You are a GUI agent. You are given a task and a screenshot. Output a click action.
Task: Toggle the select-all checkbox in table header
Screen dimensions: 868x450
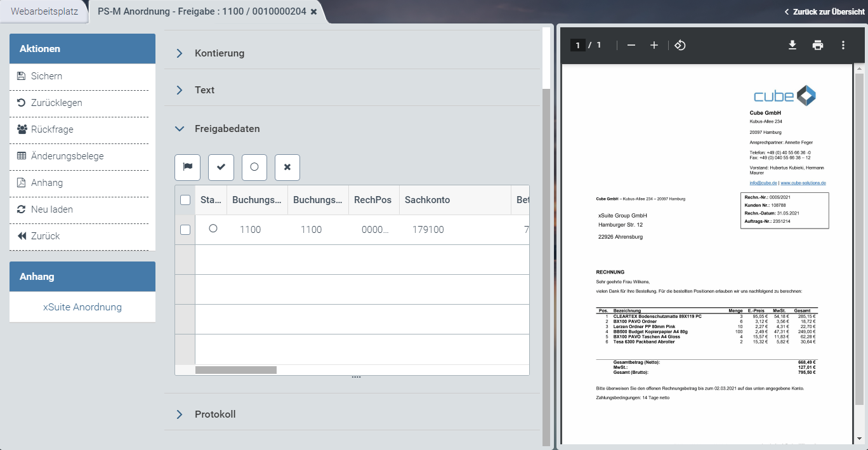[185, 200]
